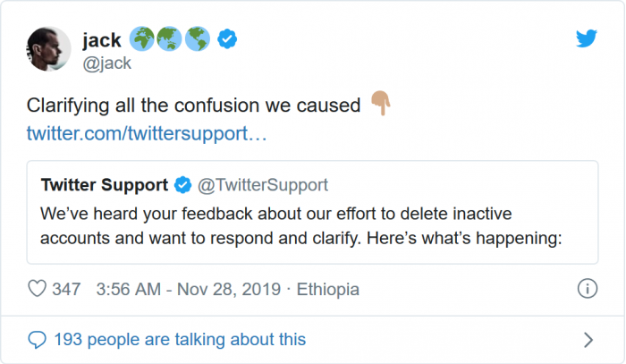Click jack's blue verified badge
Screen dimensions: 626x364
(x=228, y=39)
